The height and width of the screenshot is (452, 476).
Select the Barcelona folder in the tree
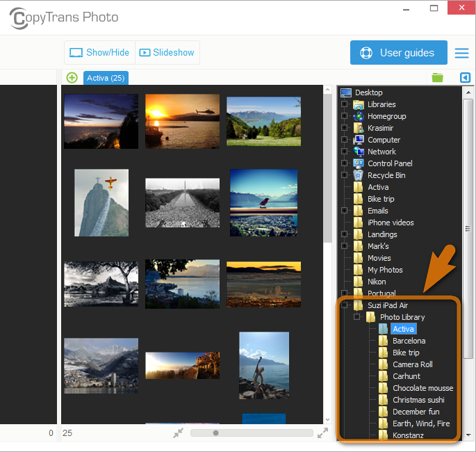[x=409, y=341]
